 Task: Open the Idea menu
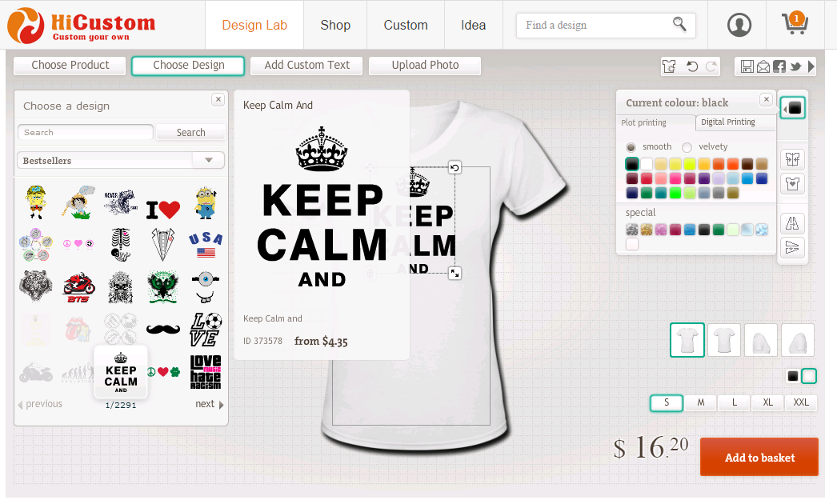pos(474,25)
